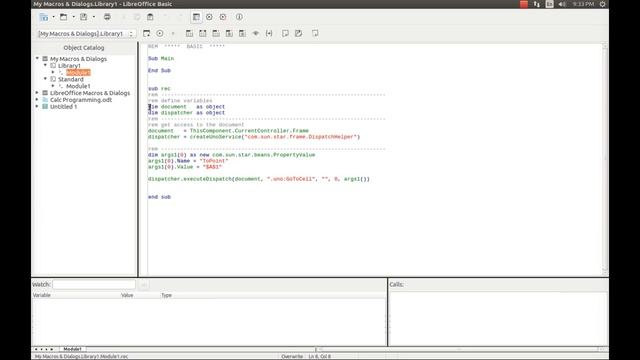Select LibreOffice Macros & Dialogs entry
Viewport: 640px width, 360px height.
tap(90, 93)
